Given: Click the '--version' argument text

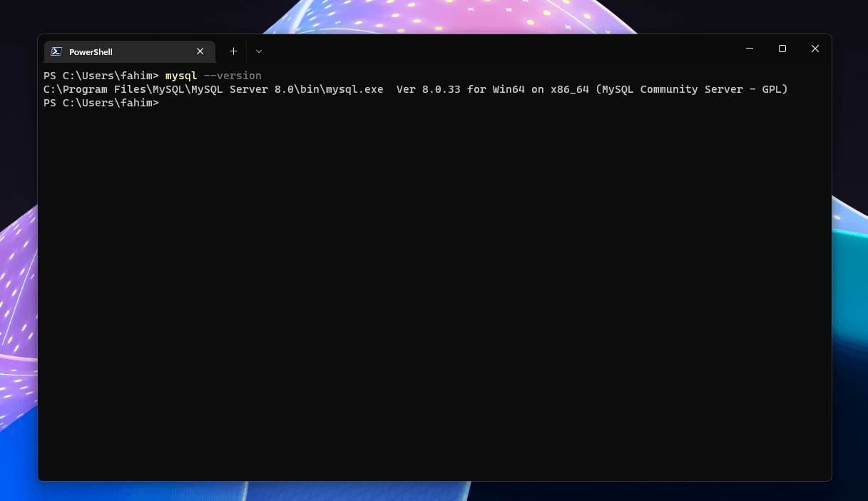Looking at the screenshot, I should (233, 76).
